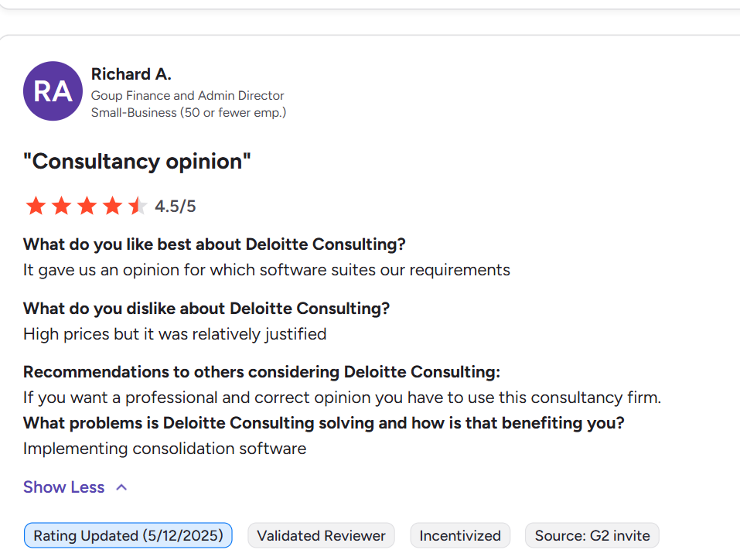Click the third red rating star
740x560 pixels.
[87, 206]
